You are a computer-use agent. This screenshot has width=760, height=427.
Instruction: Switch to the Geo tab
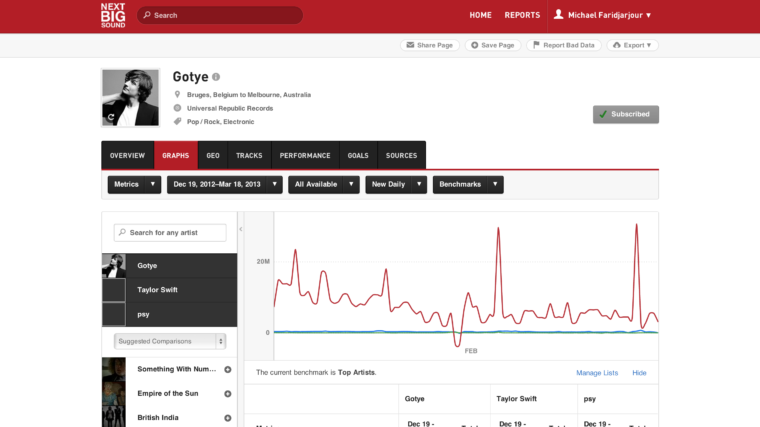[213, 156]
